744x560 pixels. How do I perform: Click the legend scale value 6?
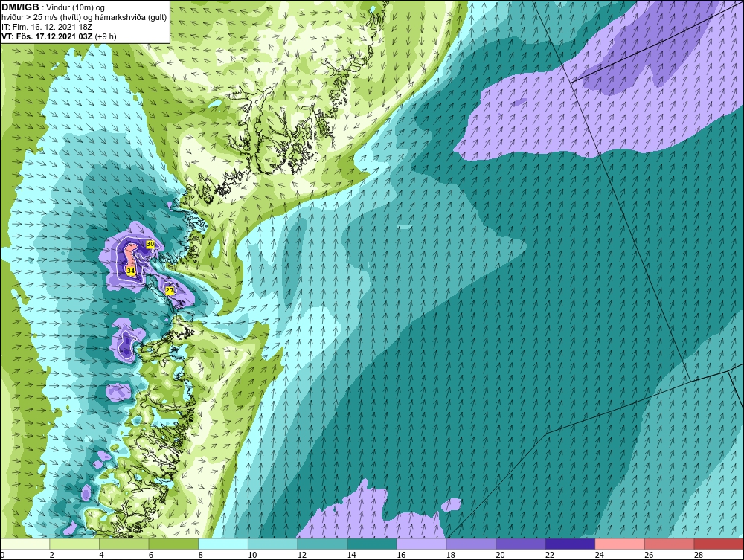click(151, 555)
